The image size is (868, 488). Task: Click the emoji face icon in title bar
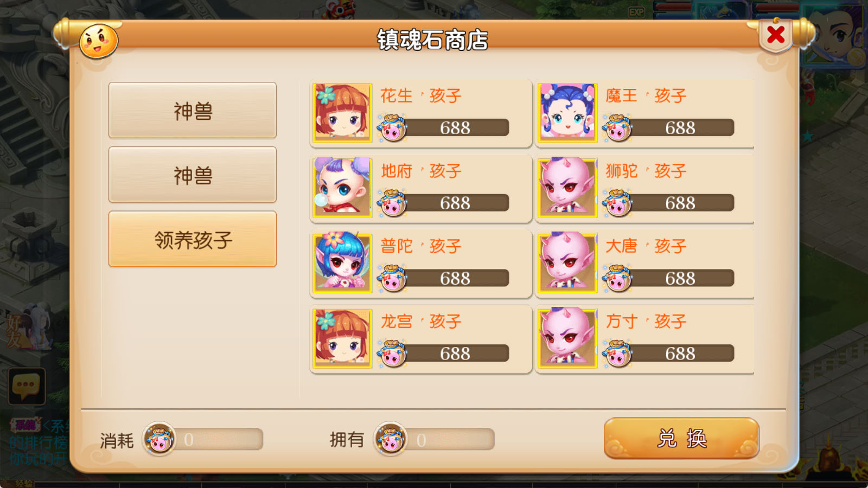[x=98, y=41]
